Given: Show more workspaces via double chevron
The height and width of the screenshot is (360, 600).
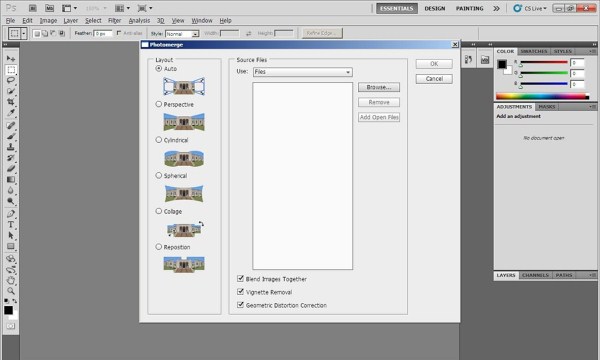Looking at the screenshot, I should tap(496, 8).
